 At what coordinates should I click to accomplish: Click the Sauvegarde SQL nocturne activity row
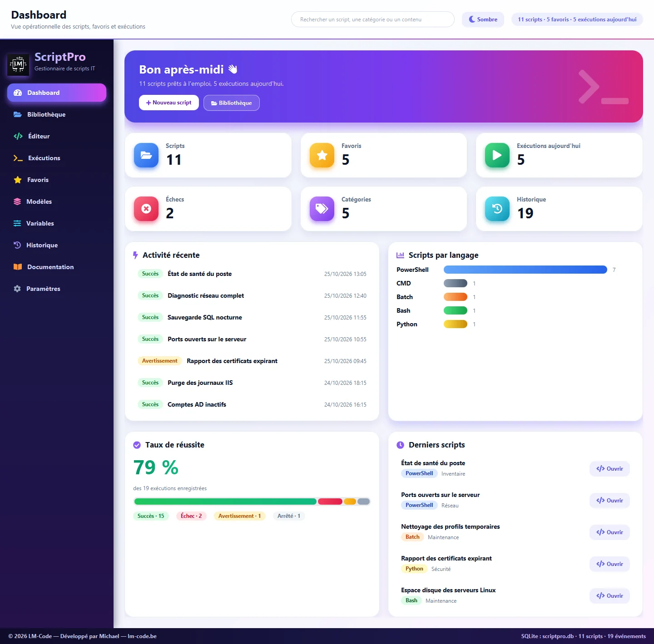pyautogui.click(x=252, y=317)
